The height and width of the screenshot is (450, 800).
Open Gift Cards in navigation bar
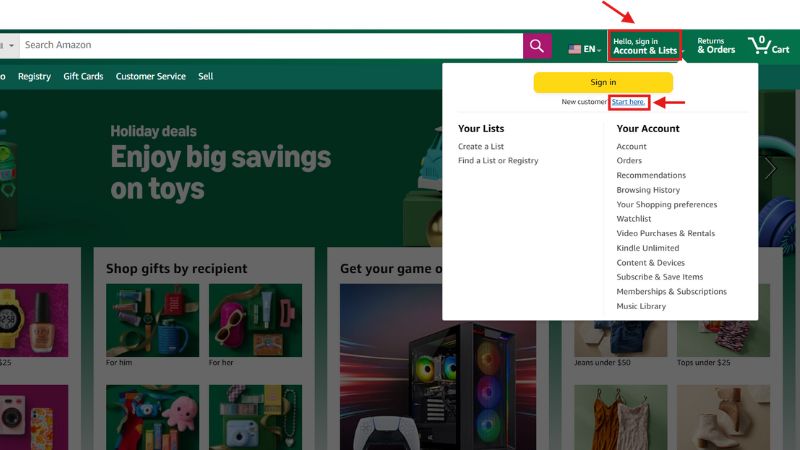point(83,77)
